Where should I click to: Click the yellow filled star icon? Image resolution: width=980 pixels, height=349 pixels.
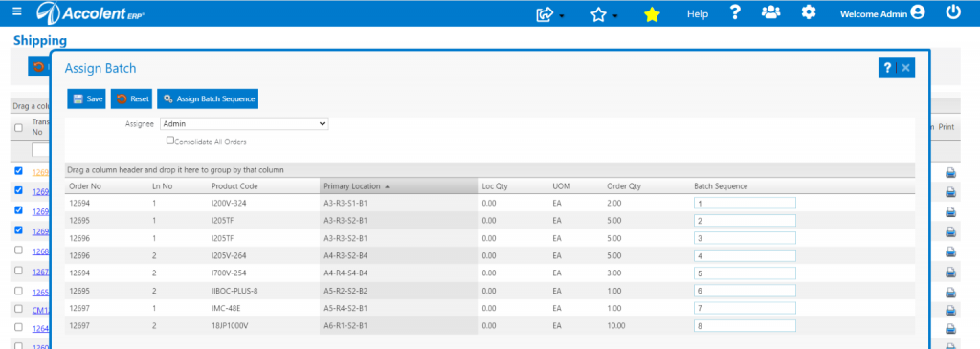point(652,14)
